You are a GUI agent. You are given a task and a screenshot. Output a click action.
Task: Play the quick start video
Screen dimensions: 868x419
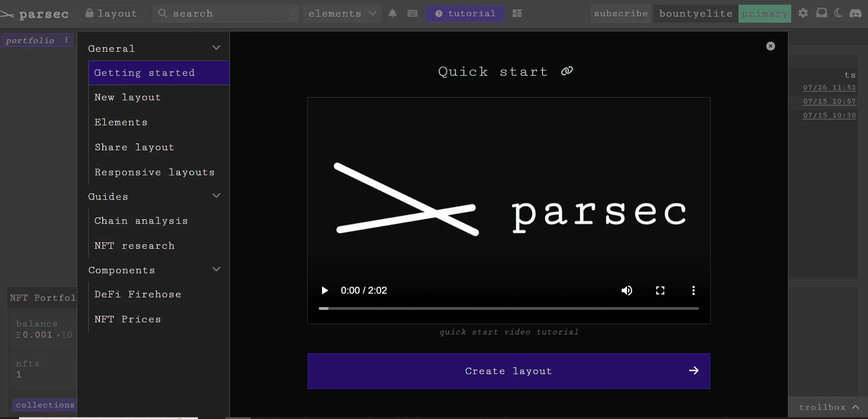click(x=325, y=290)
